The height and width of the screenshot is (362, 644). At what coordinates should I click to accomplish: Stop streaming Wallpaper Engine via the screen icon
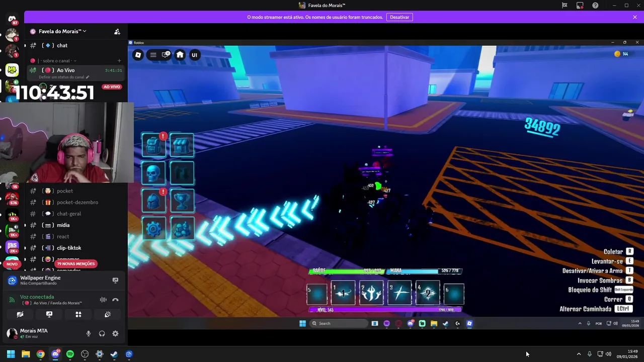point(115,281)
